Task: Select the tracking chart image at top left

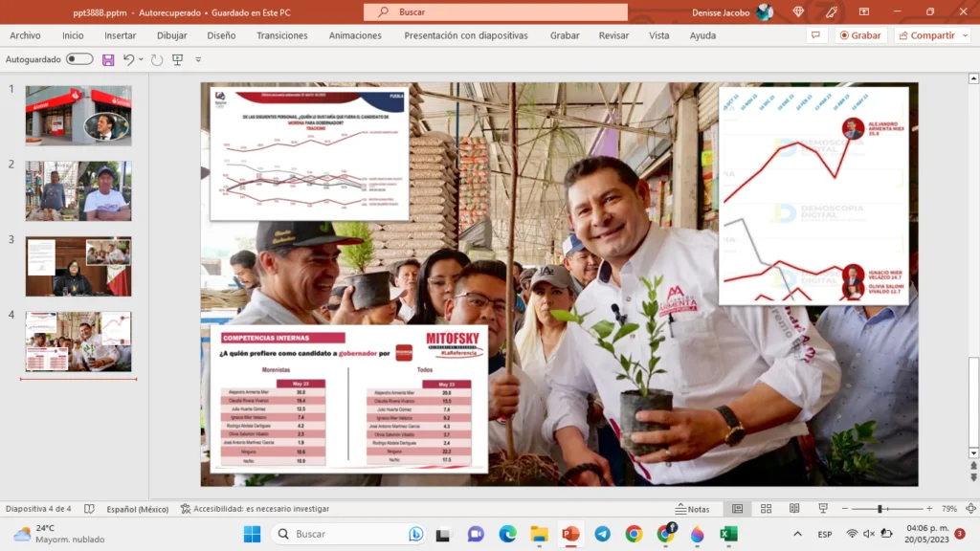Action: [309, 154]
